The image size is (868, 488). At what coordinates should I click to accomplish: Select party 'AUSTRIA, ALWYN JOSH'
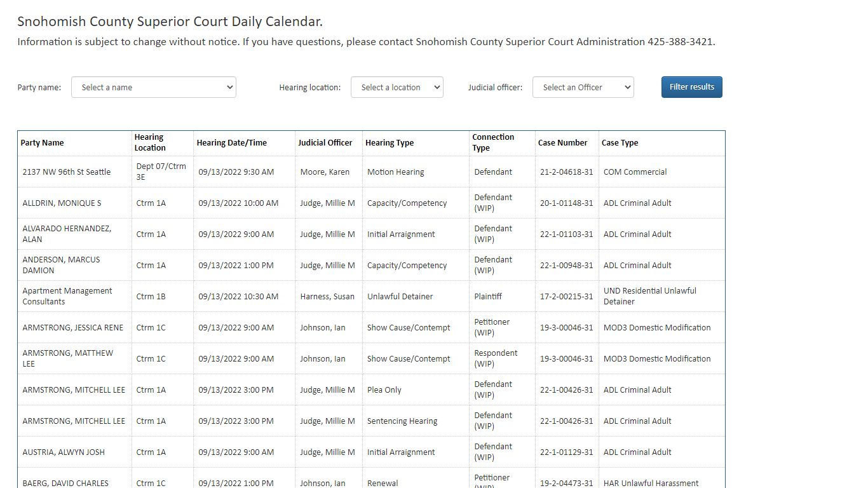(x=64, y=452)
